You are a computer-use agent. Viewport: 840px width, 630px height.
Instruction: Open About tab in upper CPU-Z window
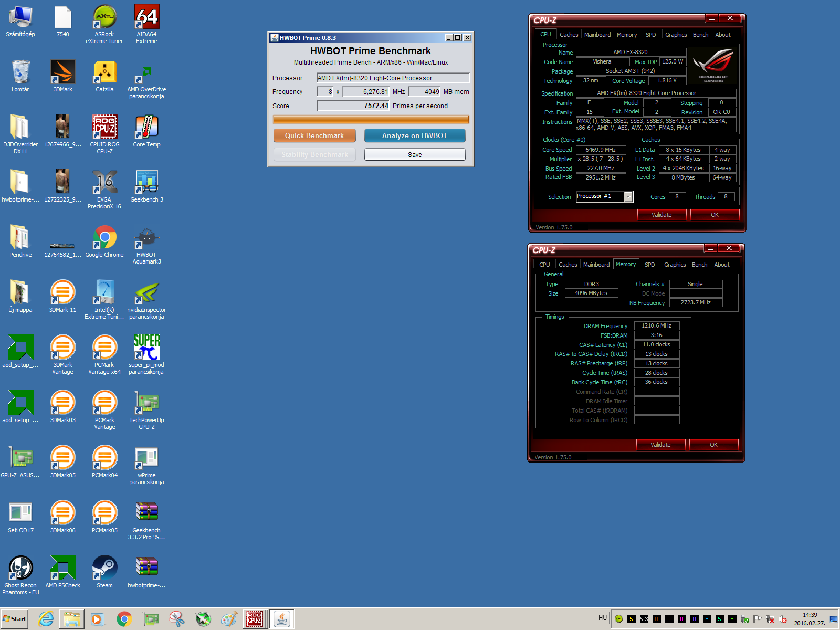723,35
